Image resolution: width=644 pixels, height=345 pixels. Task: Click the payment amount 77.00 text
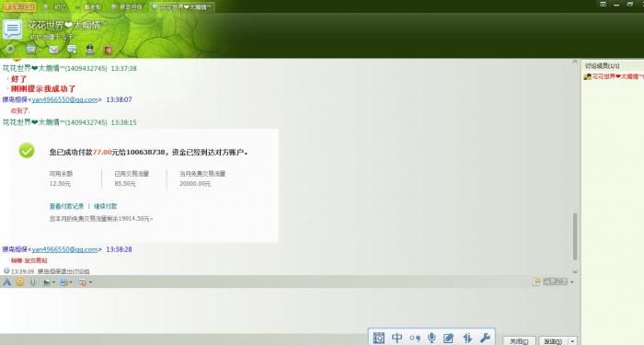click(x=102, y=152)
